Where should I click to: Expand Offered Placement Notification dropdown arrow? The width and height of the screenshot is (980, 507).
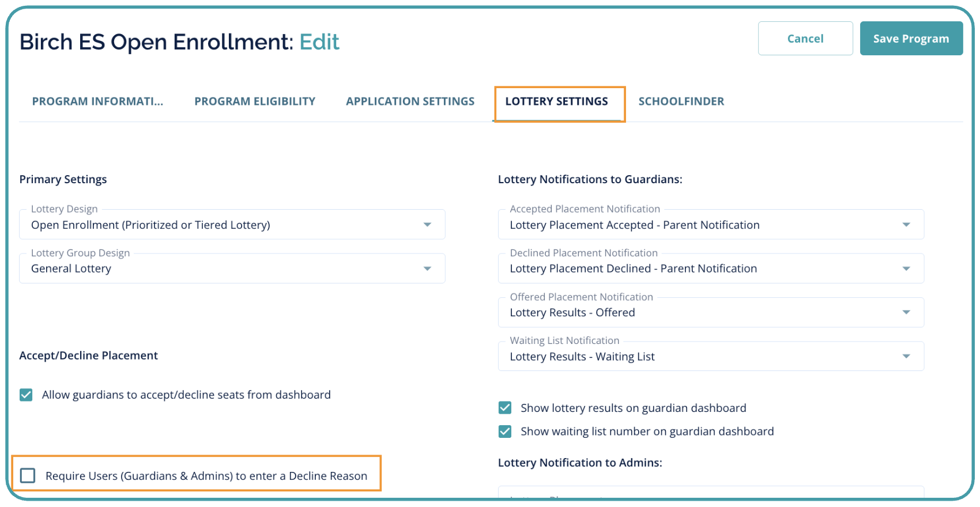tap(906, 312)
